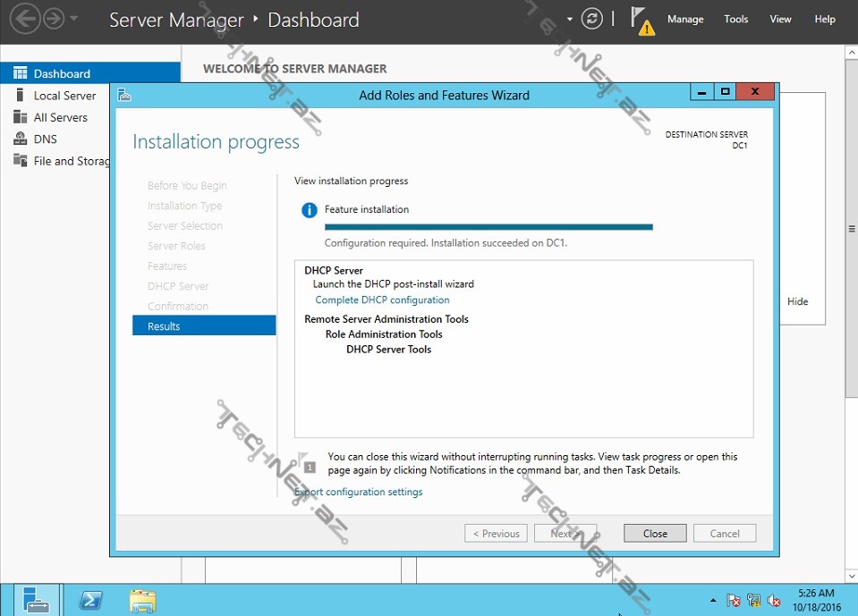Image resolution: width=858 pixels, height=616 pixels.
Task: Click the Server Manager taskbar icon
Action: point(37,600)
